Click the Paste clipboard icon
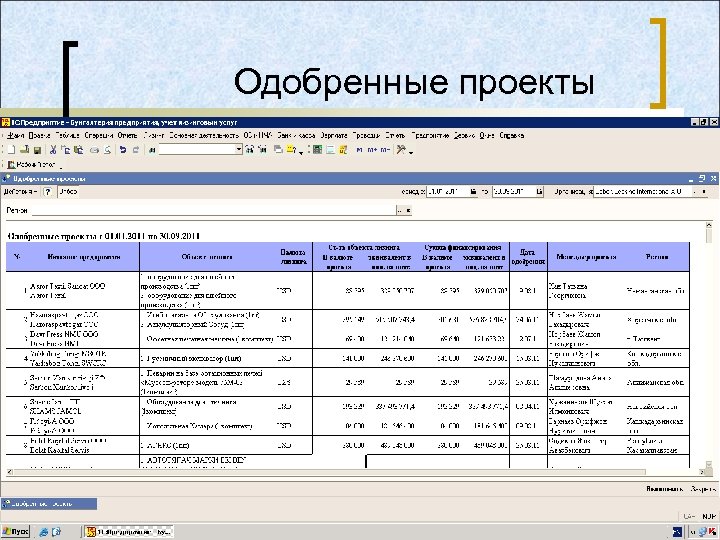Image resolution: width=720 pixels, height=540 pixels. [x=79, y=150]
